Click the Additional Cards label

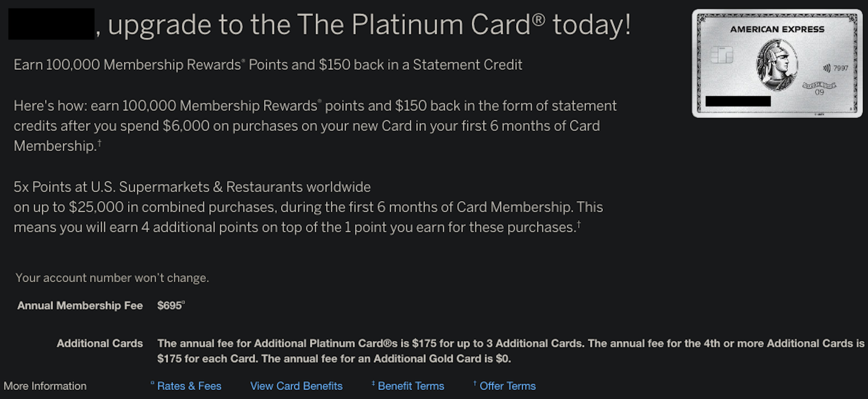click(100, 344)
